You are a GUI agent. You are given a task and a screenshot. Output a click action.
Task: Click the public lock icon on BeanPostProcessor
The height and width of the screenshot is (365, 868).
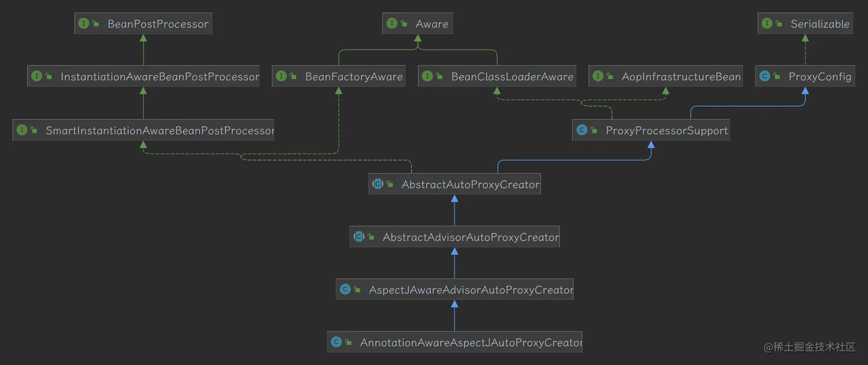[95, 24]
